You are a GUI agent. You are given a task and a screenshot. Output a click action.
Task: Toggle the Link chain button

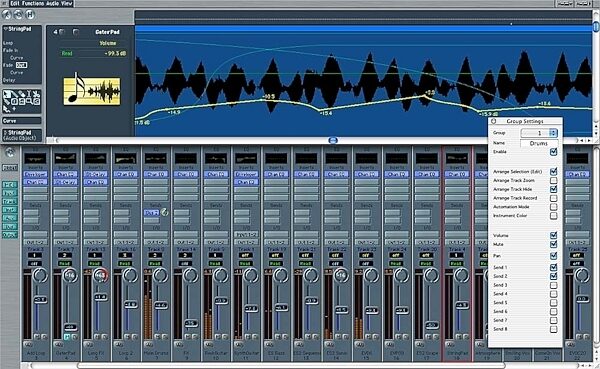(18, 15)
